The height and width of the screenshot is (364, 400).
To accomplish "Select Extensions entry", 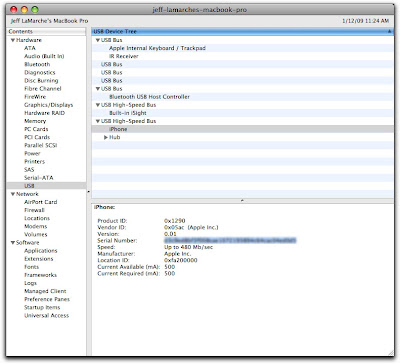I will 39,259.
